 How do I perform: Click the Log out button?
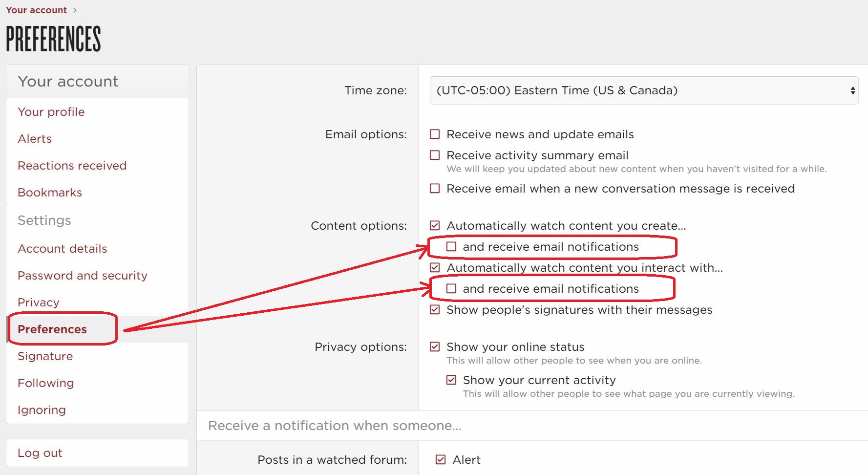coord(97,453)
